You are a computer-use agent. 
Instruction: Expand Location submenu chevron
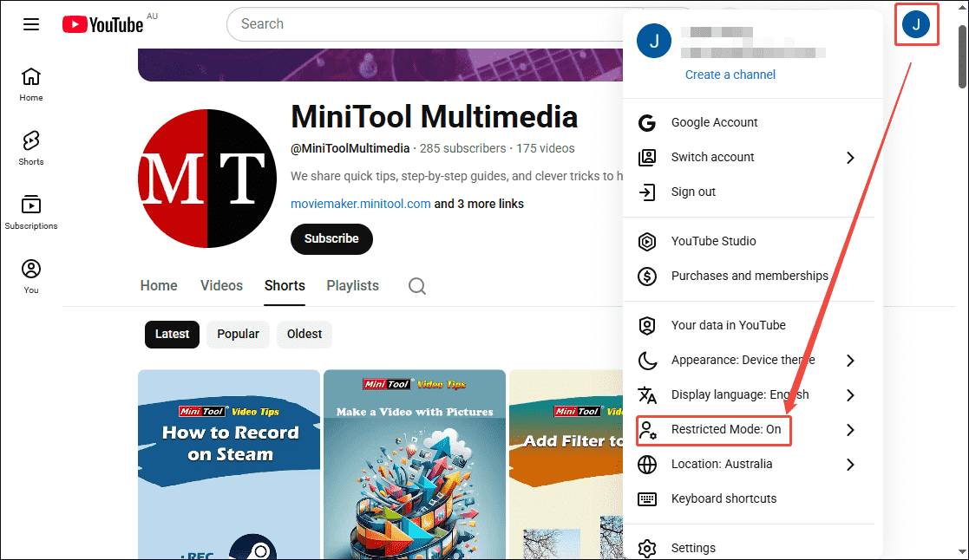click(850, 465)
